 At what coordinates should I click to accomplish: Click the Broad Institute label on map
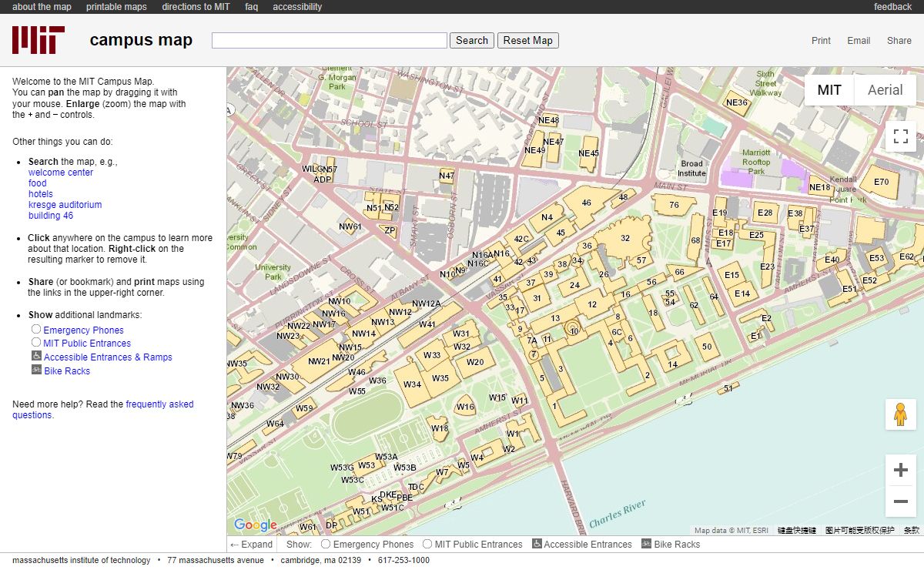point(691,168)
